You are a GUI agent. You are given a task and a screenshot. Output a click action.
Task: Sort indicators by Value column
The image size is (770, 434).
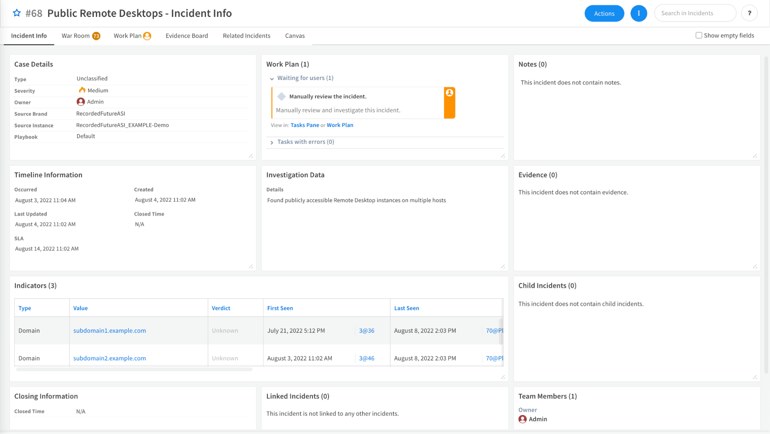81,308
